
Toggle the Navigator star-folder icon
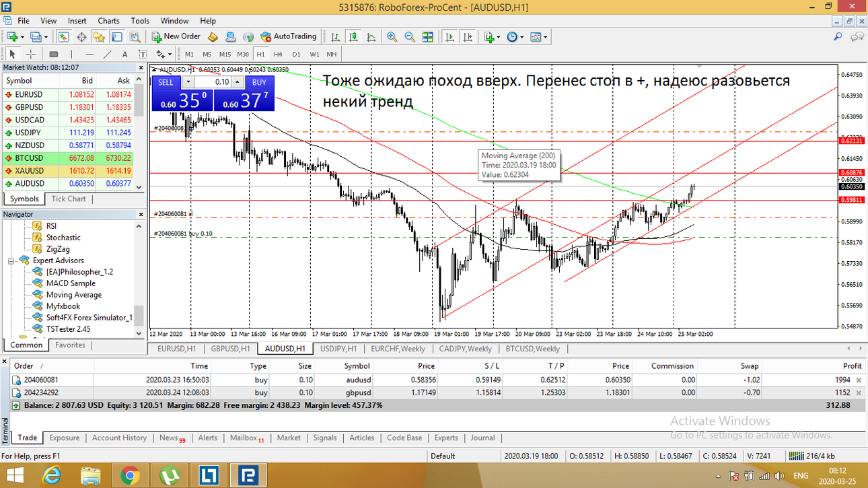100,36
